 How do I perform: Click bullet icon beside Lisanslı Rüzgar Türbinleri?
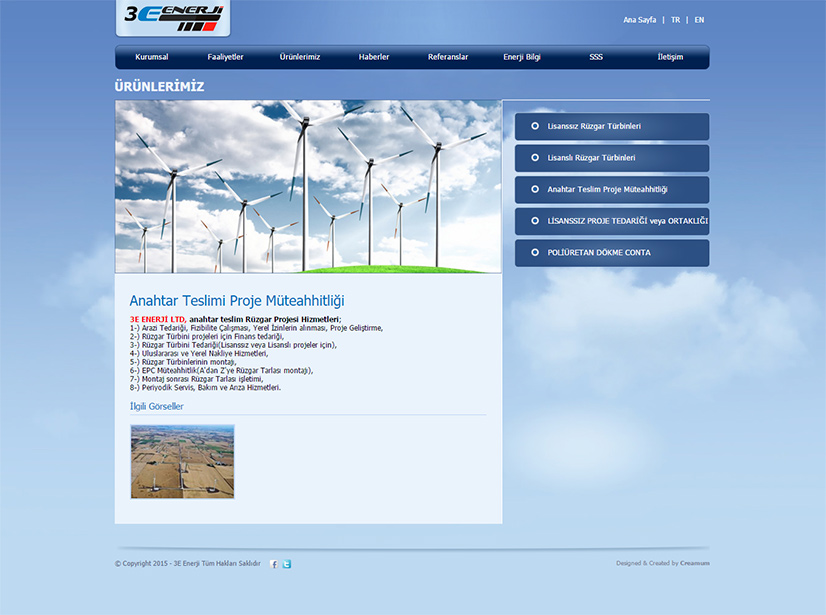(535, 158)
